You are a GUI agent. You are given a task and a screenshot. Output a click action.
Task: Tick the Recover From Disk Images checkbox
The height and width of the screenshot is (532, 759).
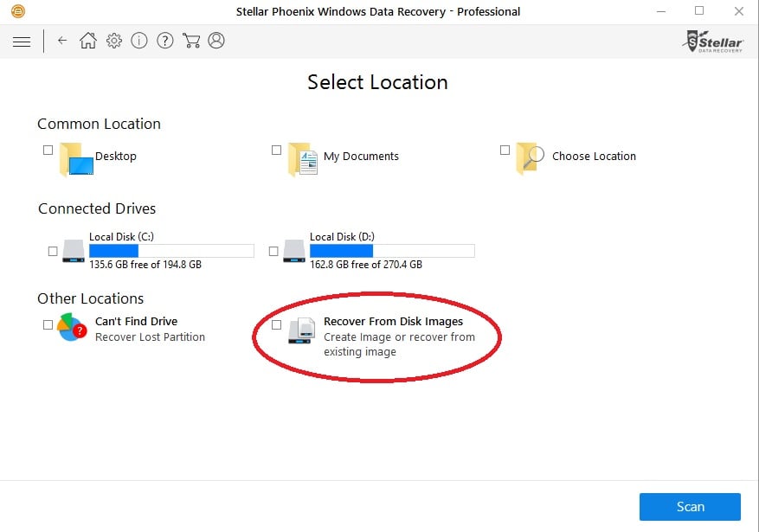tap(276, 324)
